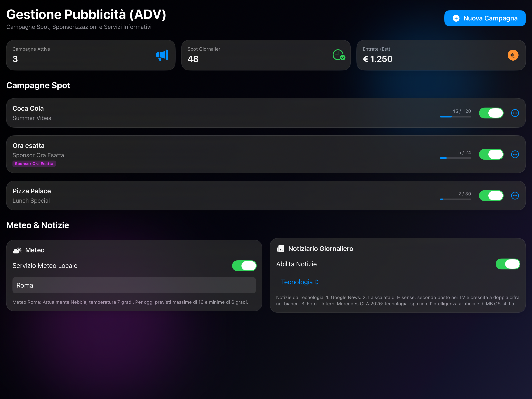Turn off the Abilita Notizie switch
532x399 pixels.
(508, 264)
